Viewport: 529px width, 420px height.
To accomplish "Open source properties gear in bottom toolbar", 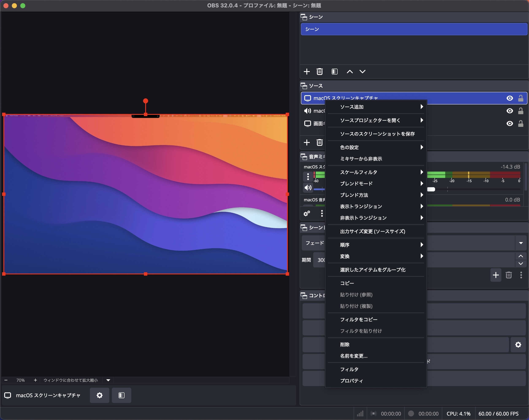I will click(99, 395).
